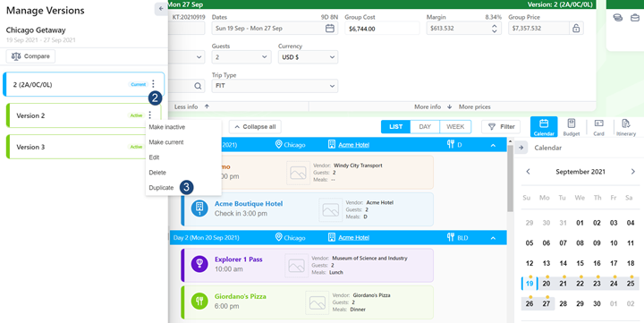The image size is (644, 323).
Task: Switch to WEEK view
Action: pos(455,126)
